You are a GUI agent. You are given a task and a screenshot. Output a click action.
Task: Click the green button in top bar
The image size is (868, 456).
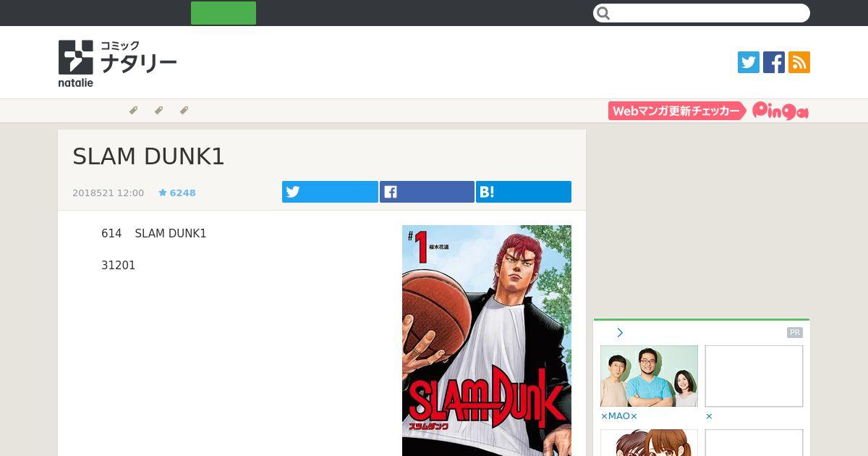(x=224, y=13)
